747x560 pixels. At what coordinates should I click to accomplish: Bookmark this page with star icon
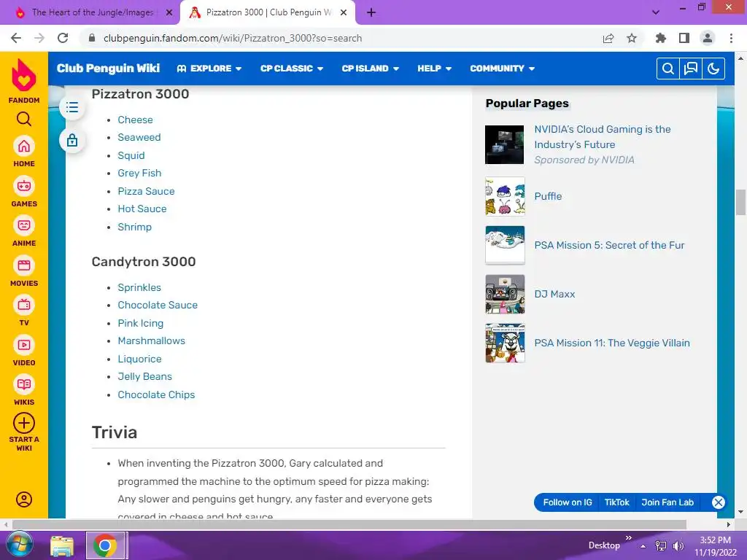point(632,38)
